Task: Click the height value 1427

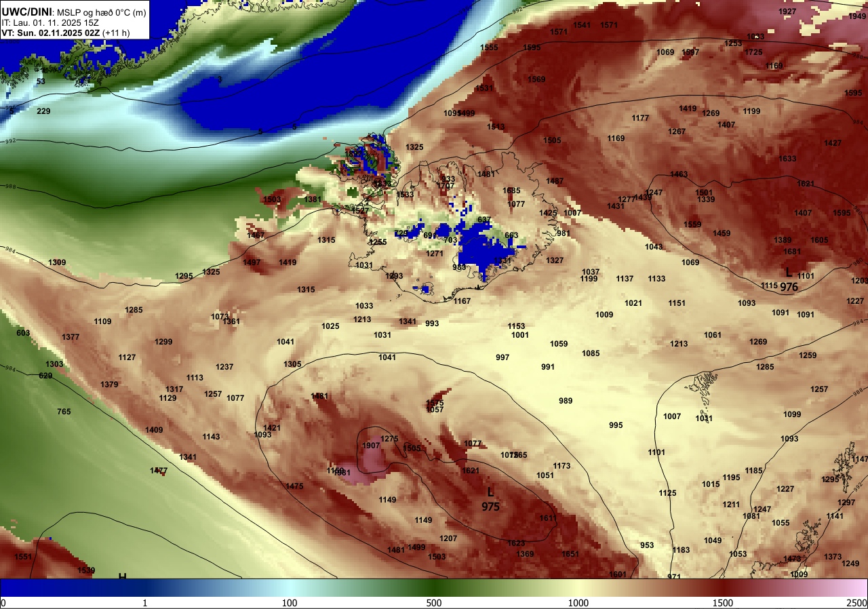Action: tap(833, 143)
